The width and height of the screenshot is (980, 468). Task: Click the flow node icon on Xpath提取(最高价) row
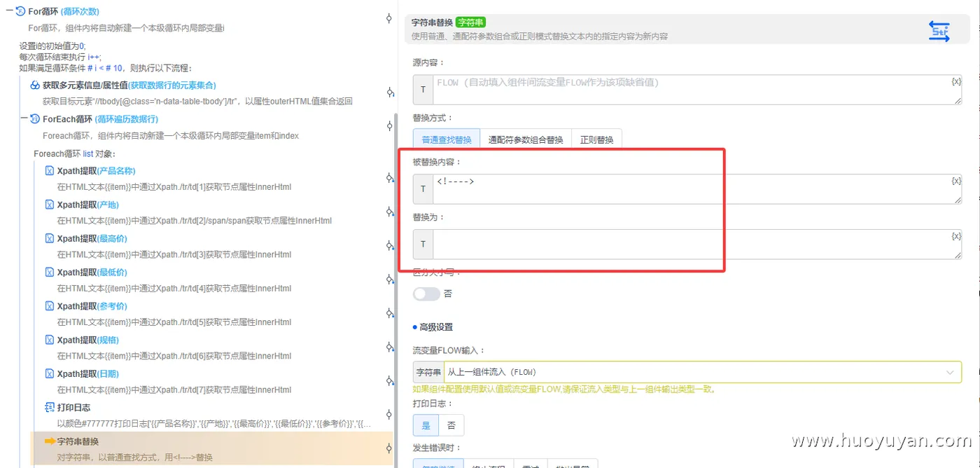[x=390, y=245]
